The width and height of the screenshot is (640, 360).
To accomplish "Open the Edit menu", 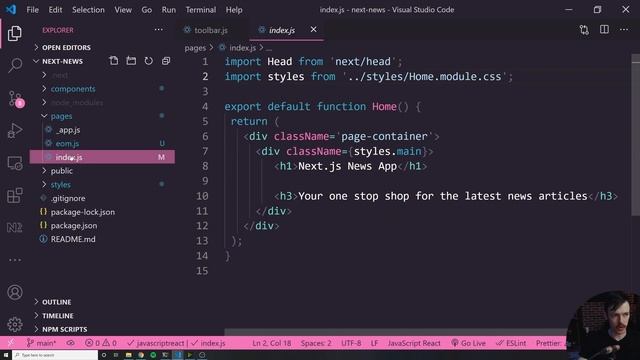I will pos(55,9).
